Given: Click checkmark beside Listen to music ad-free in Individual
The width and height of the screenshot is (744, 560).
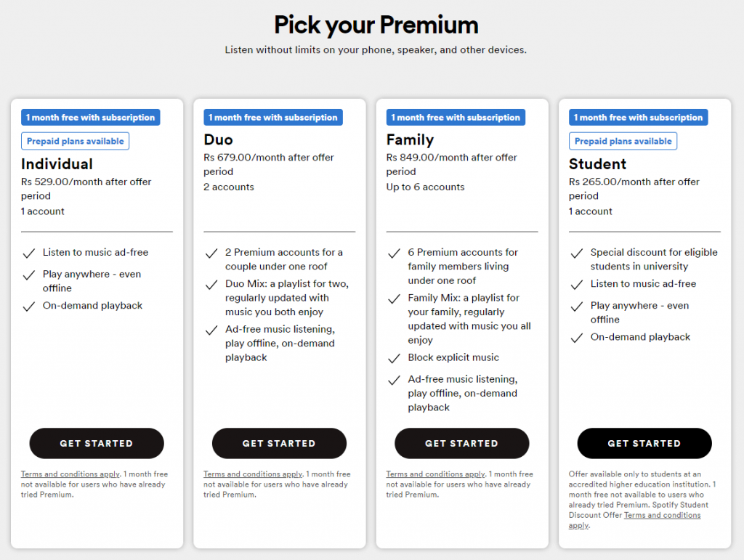Looking at the screenshot, I should 29,253.
